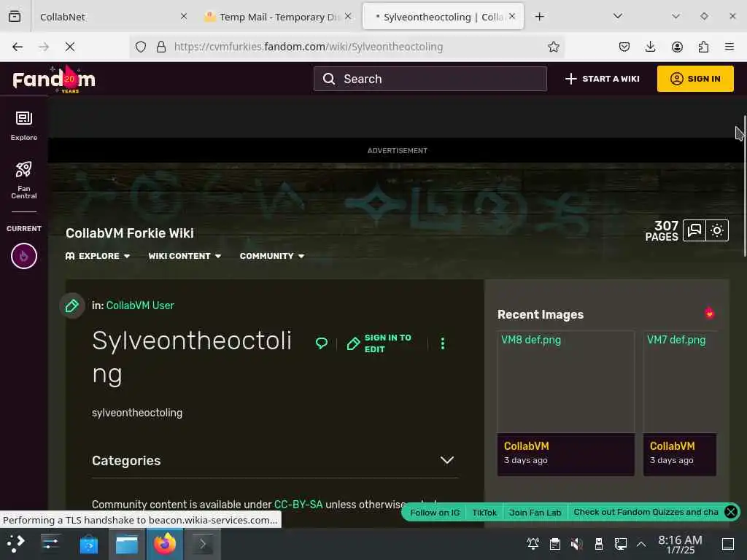Toggle the muted volume tray icon
The image size is (747, 560).
click(576, 544)
